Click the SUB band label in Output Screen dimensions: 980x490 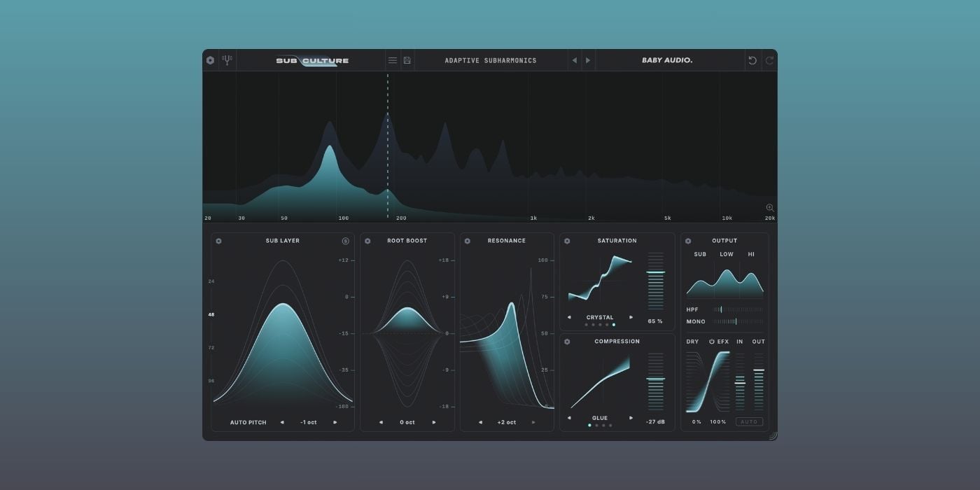(x=700, y=254)
